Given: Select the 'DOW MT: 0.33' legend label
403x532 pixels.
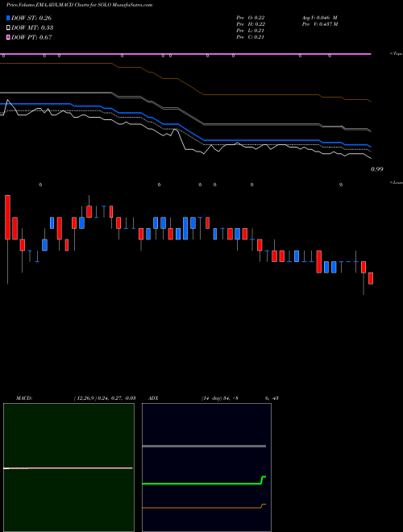Looking at the screenshot, I should (32, 28).
